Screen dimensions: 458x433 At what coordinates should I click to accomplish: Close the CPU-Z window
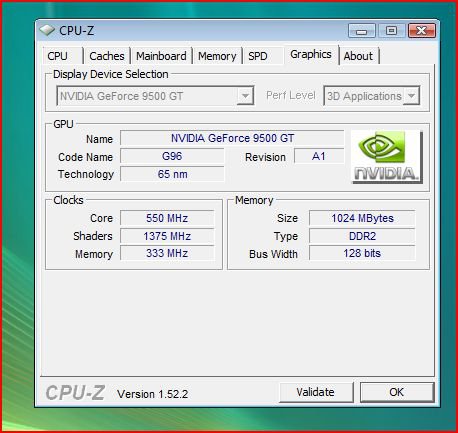point(422,31)
